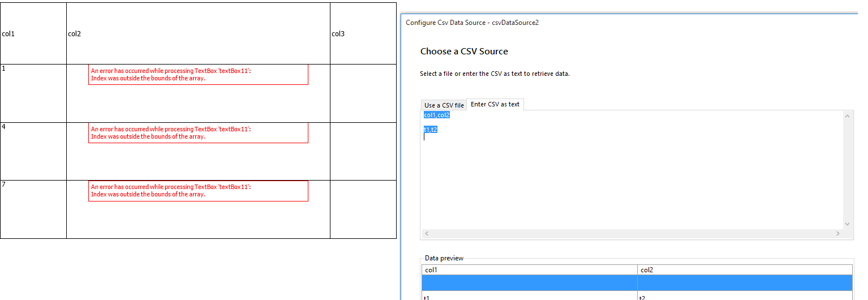This screenshot has width=868, height=300.
Task: Click the col1 header cell in report table
Action: (33, 34)
